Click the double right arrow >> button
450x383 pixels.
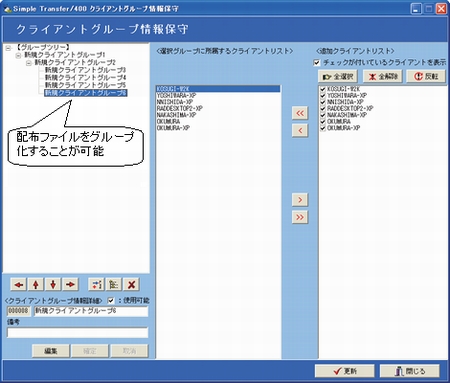coord(300,217)
